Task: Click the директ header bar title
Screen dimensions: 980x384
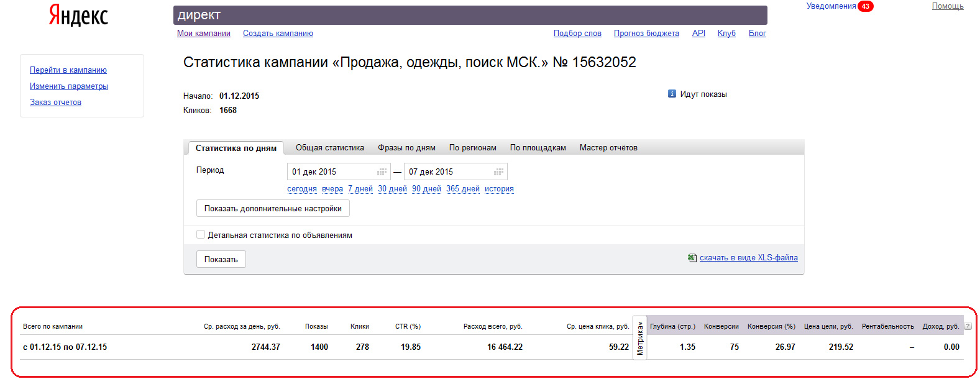Action: 199,16
